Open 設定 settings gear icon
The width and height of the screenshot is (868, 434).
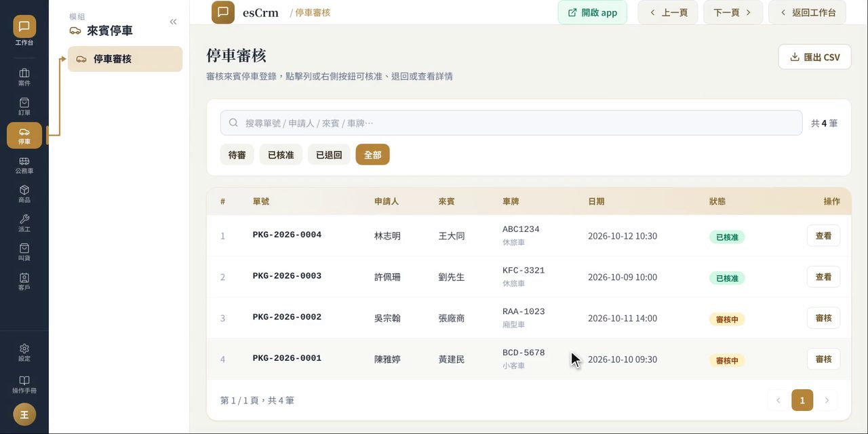(24, 352)
